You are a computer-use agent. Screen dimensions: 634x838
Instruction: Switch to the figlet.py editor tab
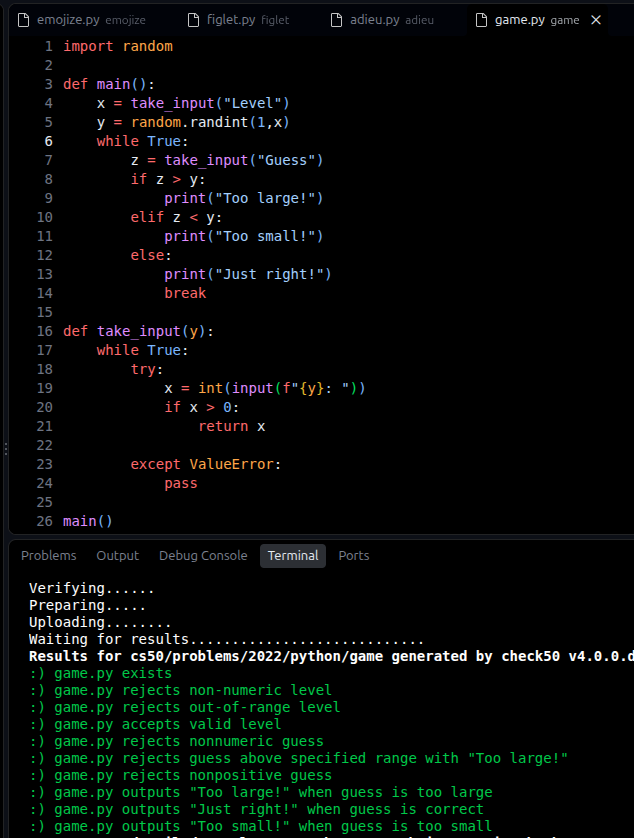click(239, 20)
